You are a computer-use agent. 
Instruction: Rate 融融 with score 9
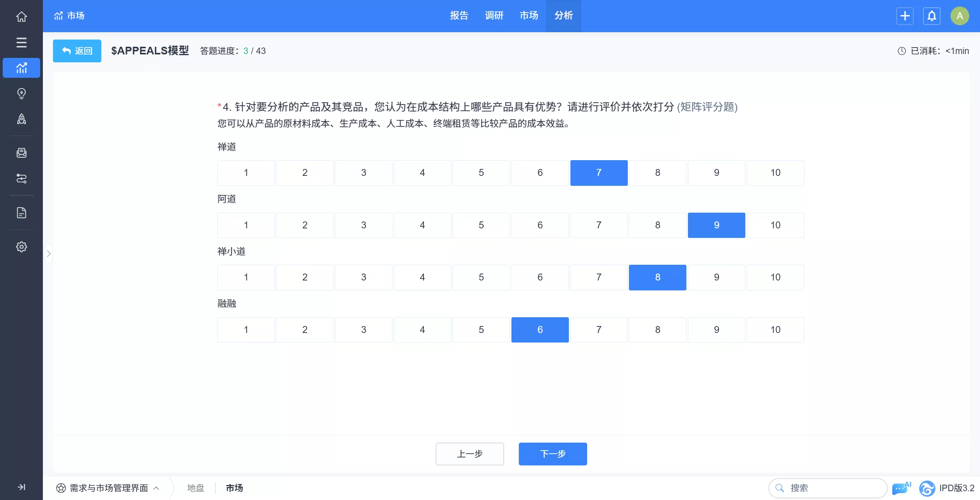pos(716,330)
